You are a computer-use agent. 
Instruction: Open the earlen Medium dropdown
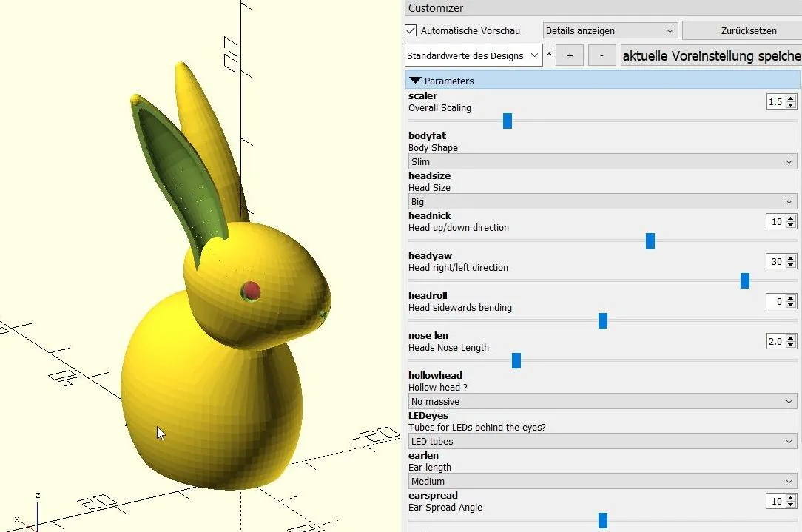tap(602, 481)
